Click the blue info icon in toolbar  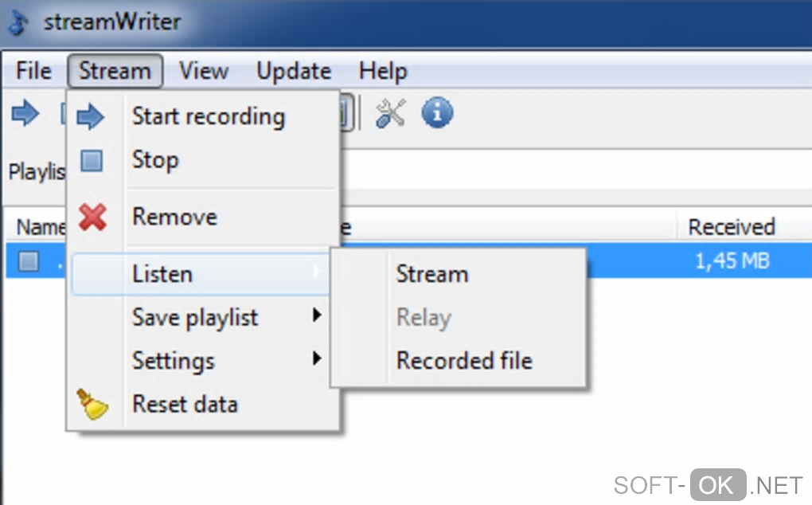[x=436, y=115]
